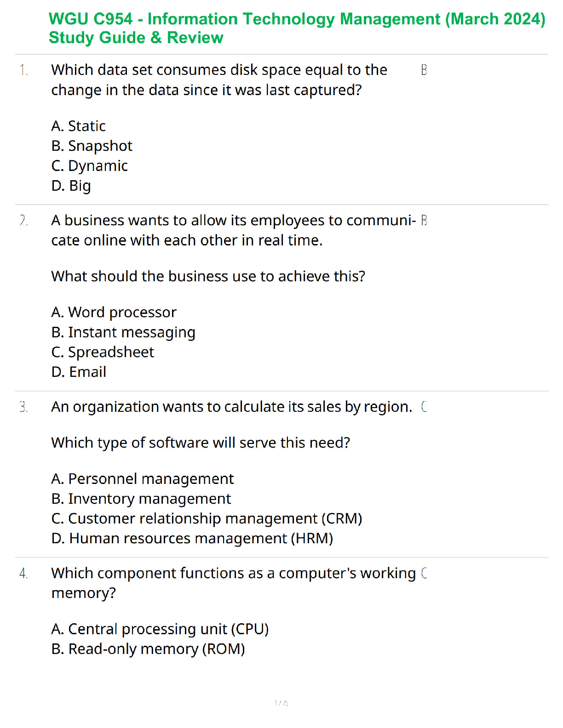Click the question number 3 label

tap(24, 407)
